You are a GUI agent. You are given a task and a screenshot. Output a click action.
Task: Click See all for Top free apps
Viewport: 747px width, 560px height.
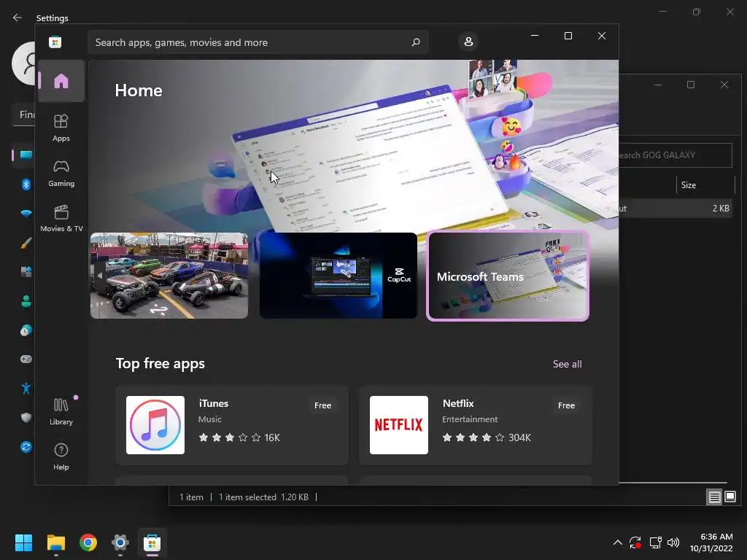tap(567, 365)
